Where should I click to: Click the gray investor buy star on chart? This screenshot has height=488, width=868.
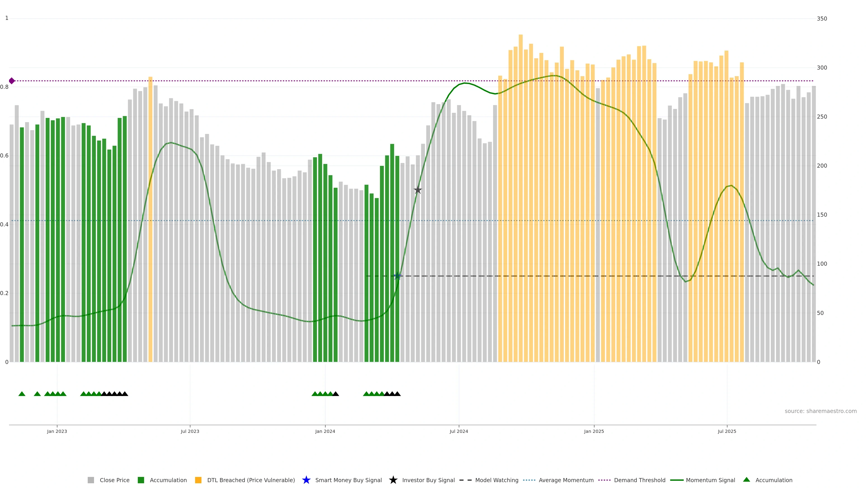[418, 190]
